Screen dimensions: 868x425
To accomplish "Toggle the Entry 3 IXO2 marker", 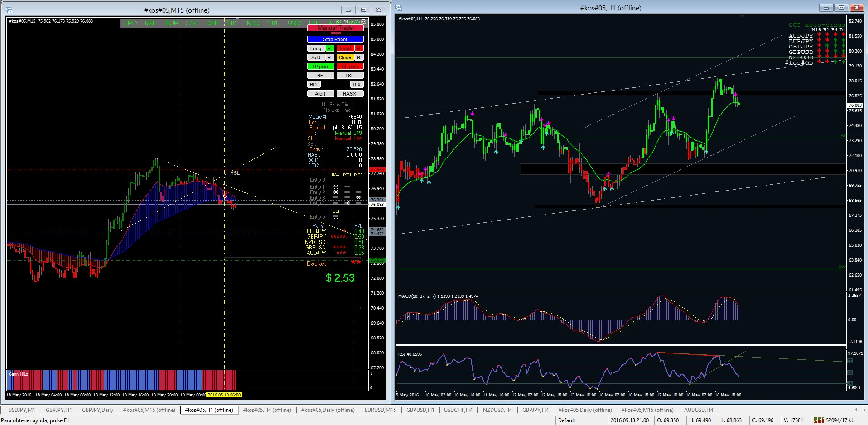I will tap(358, 197).
